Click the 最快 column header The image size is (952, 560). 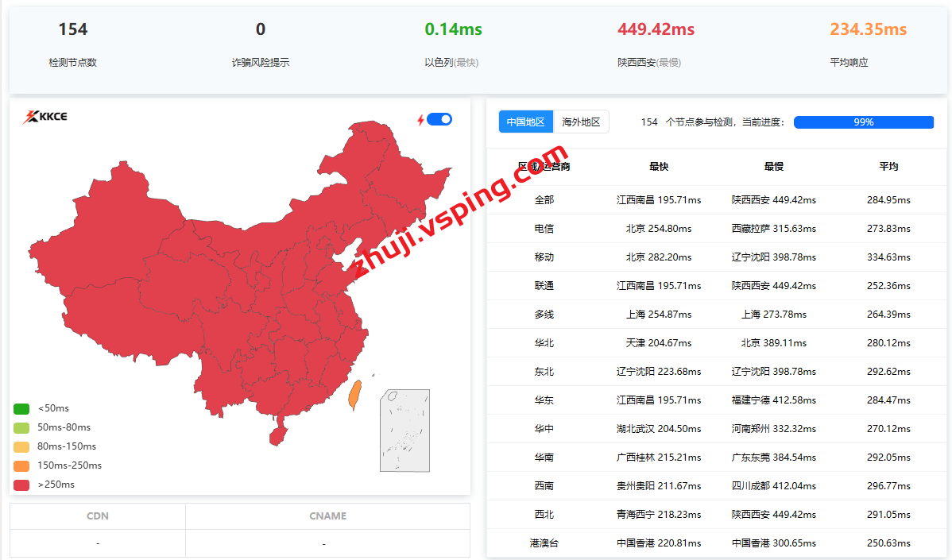coord(659,167)
